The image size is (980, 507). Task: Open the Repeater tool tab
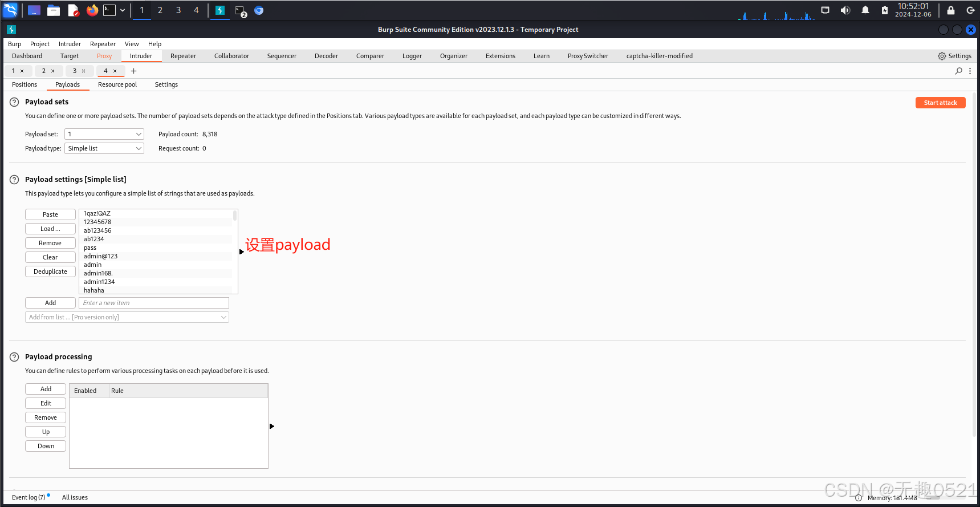coord(183,56)
